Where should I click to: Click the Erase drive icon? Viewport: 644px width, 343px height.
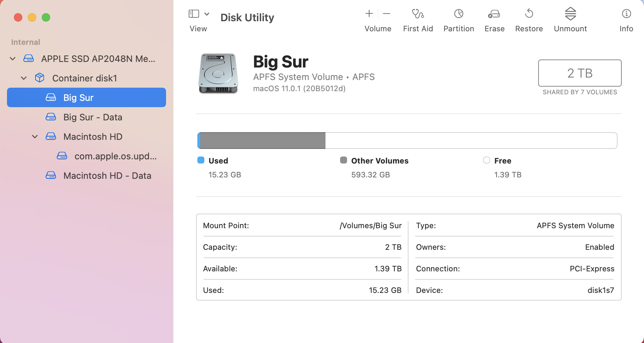point(494,14)
